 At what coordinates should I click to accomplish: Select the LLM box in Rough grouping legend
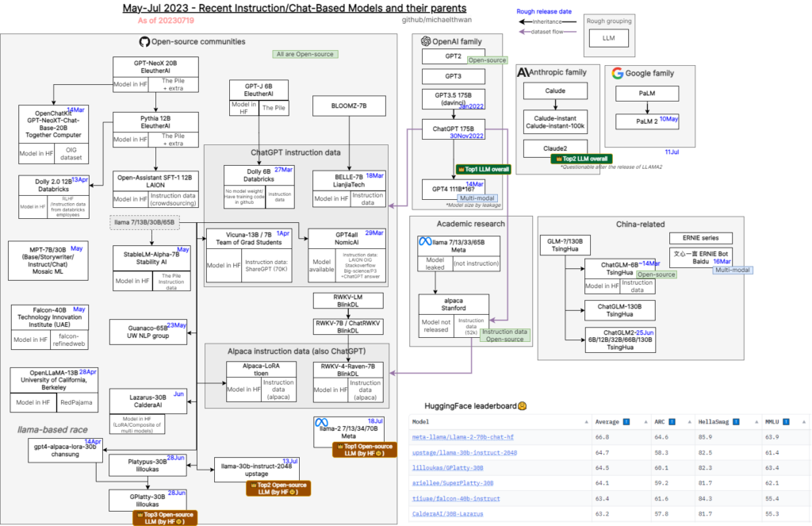point(609,38)
